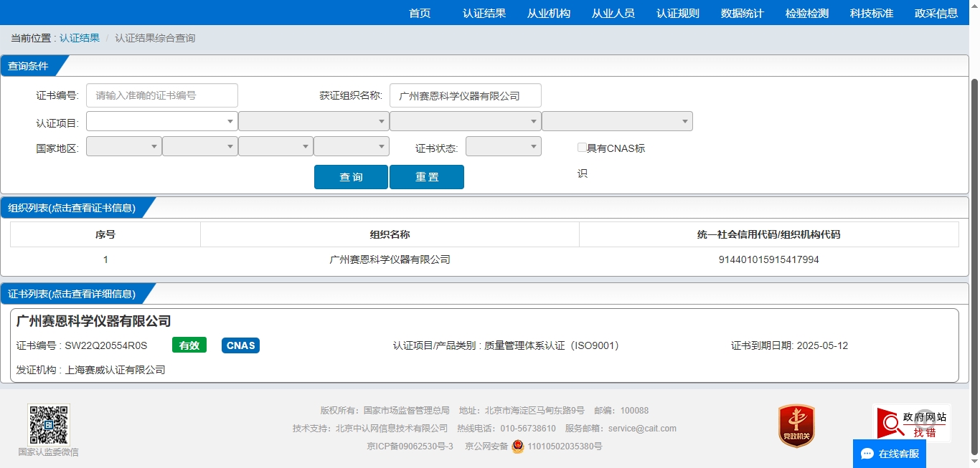Viewport: 980px width, 468px height.
Task: Open certificate card title 广州赛恩科学仪器有限公司
Action: pyautogui.click(x=94, y=321)
